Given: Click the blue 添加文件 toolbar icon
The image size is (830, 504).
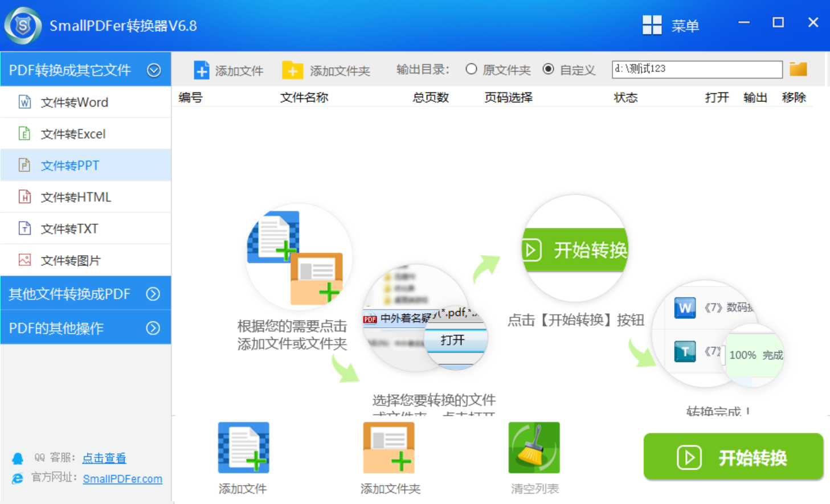Looking at the screenshot, I should [x=201, y=71].
